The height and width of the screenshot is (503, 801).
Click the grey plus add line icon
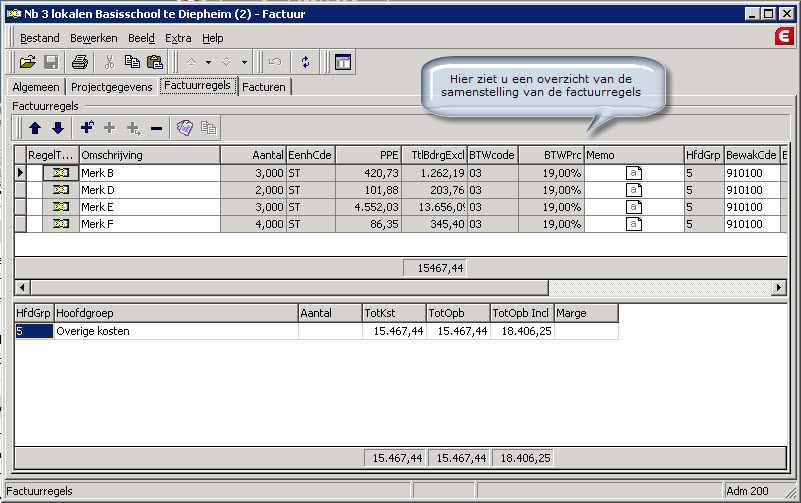point(109,128)
